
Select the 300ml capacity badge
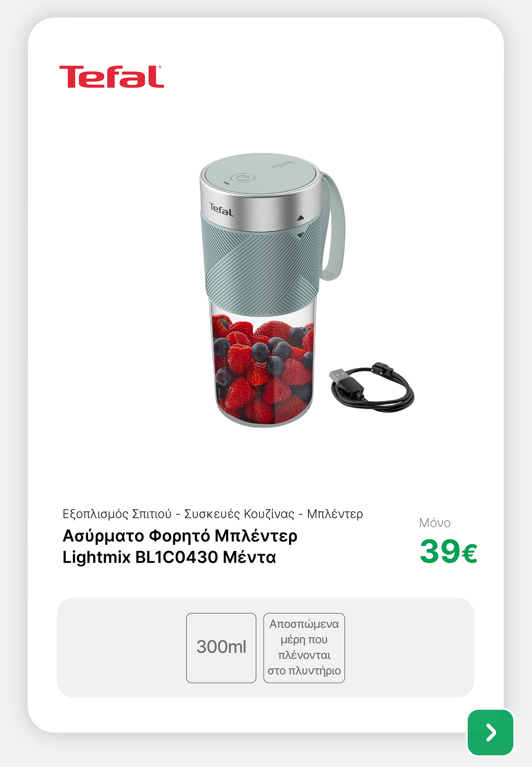click(221, 648)
